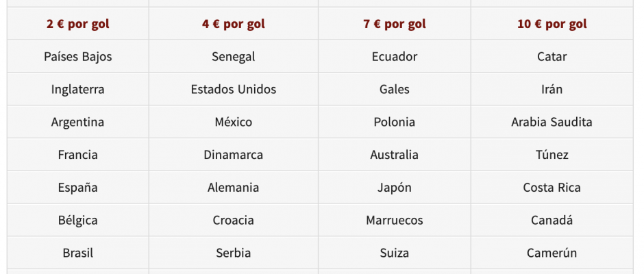Image resolution: width=644 pixels, height=274 pixels.
Task: Click the '10 € por gol' column header
Action: click(552, 24)
